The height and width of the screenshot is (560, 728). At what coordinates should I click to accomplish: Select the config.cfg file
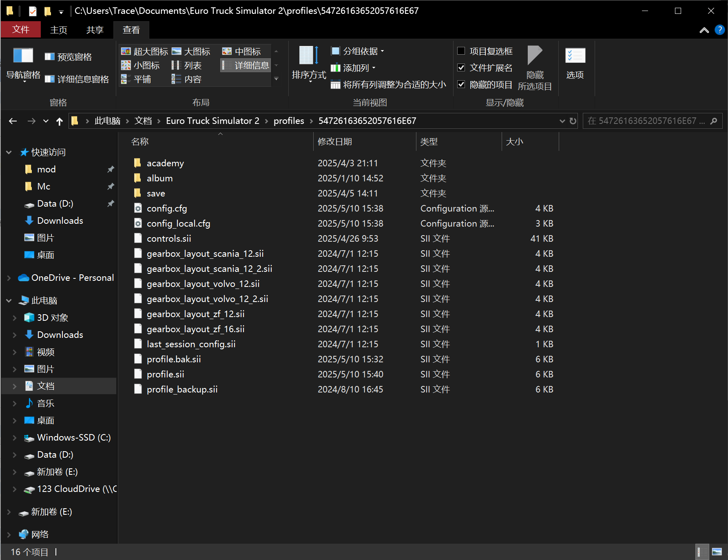pos(167,208)
